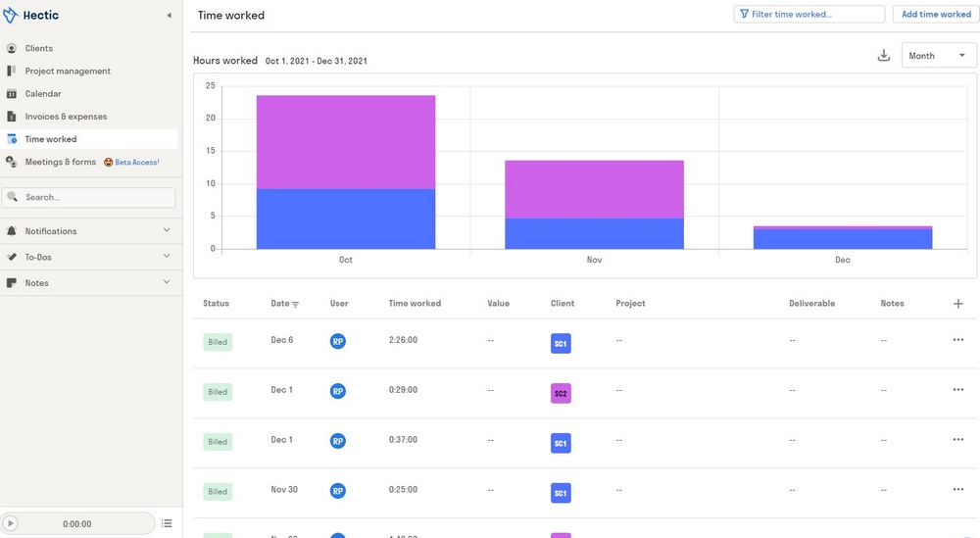This screenshot has height=538, width=980.
Task: Click the Invoices & expenses document icon
Action: [x=11, y=117]
